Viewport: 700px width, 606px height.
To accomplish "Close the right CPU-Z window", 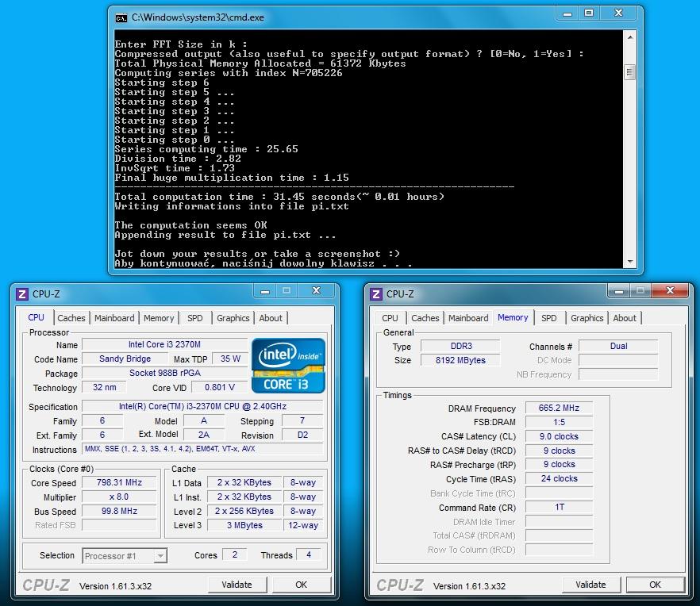I will 670,291.
